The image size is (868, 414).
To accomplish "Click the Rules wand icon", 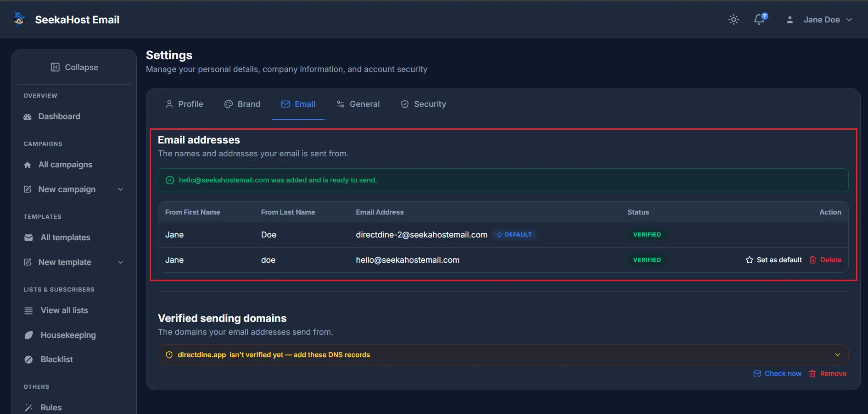I will (x=28, y=408).
